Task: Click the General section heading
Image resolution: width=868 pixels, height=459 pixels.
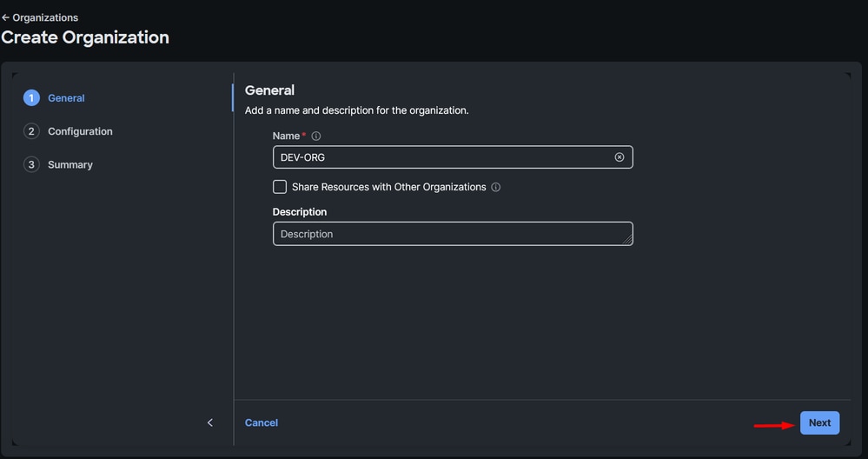Action: (269, 90)
